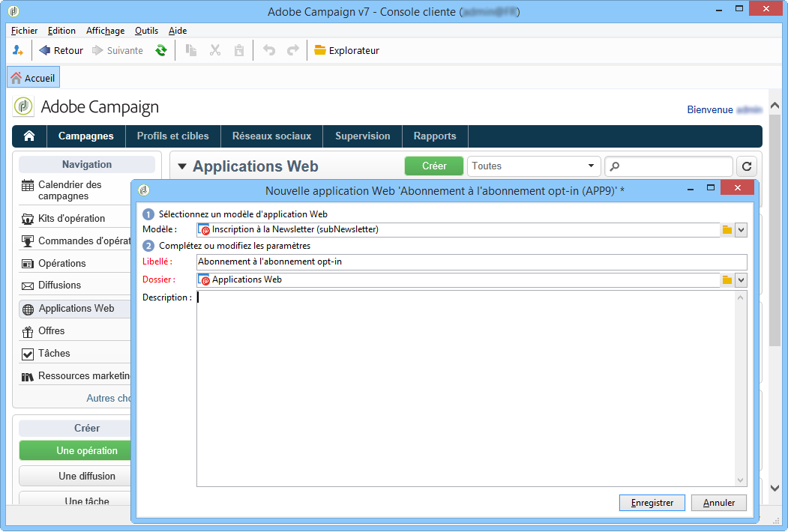This screenshot has height=532, width=788.
Task: Click the Libellé text field
Action: (x=472, y=262)
